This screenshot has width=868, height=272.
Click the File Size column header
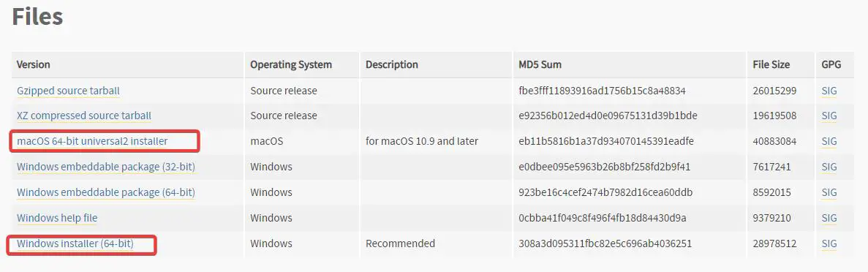point(771,64)
